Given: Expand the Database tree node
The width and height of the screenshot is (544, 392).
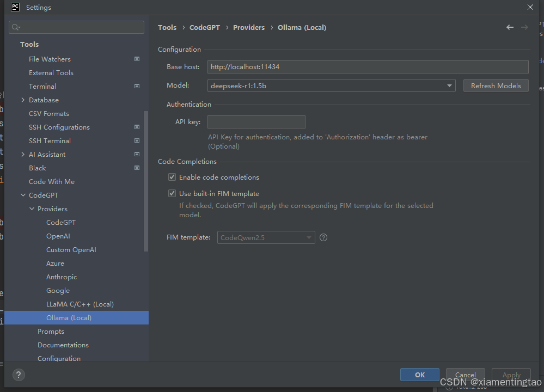Looking at the screenshot, I should point(23,100).
